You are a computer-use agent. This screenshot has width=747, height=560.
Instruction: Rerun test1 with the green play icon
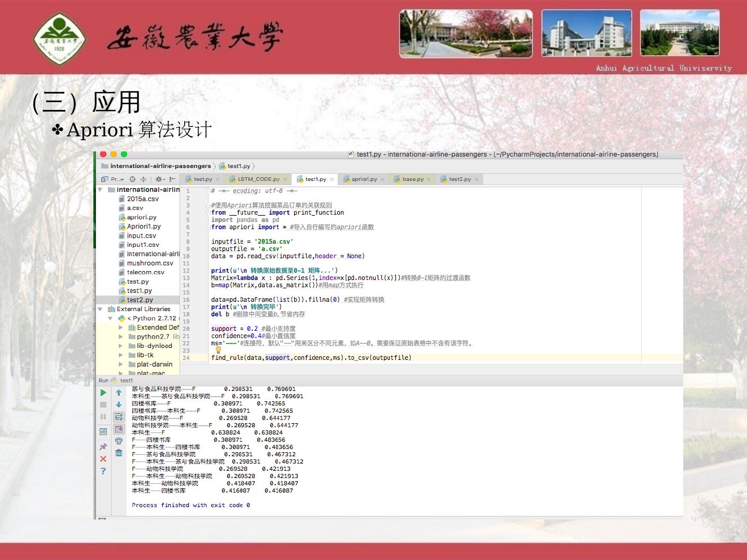click(103, 393)
